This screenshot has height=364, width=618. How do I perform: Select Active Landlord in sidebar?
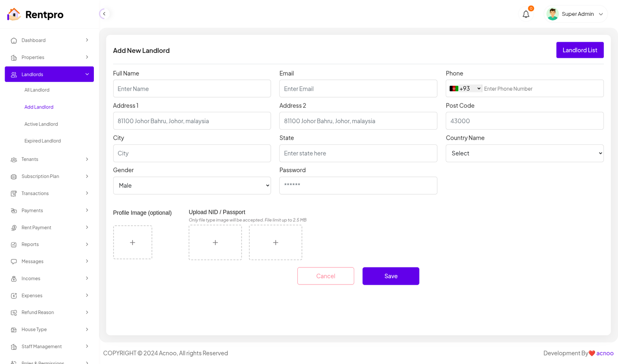click(41, 124)
